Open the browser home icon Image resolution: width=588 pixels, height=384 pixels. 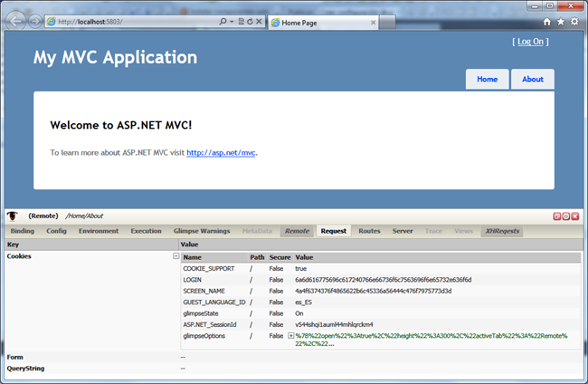(x=546, y=22)
